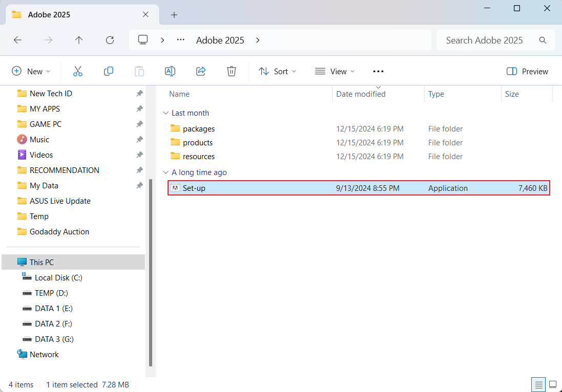Open DATA 1 (E:) drive
Screen dimensions: 562x392
point(53,308)
